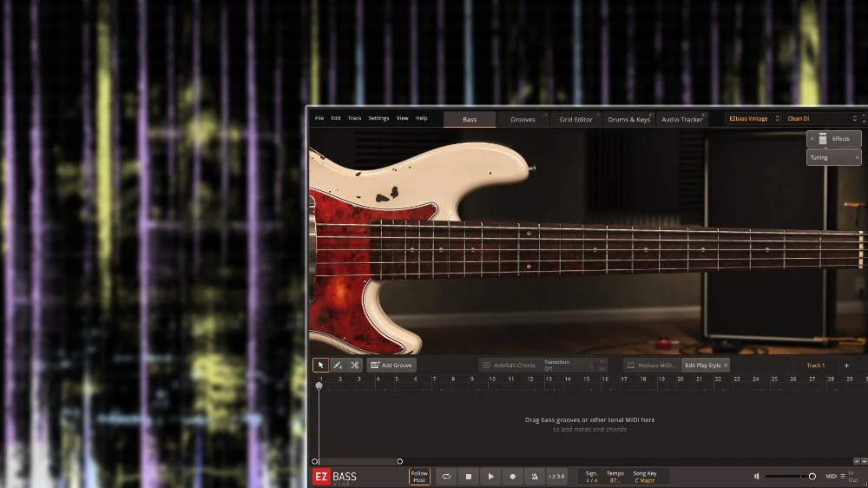Open the View menu

point(402,118)
